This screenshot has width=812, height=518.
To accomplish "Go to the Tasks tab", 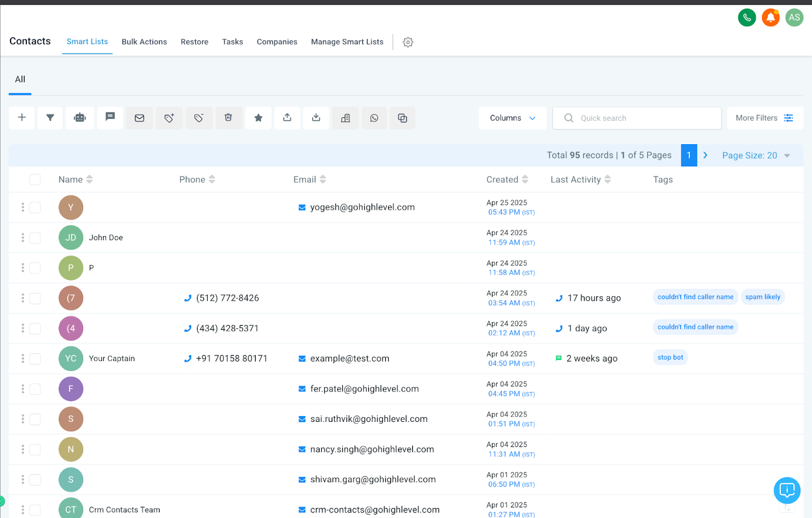I will click(x=233, y=42).
